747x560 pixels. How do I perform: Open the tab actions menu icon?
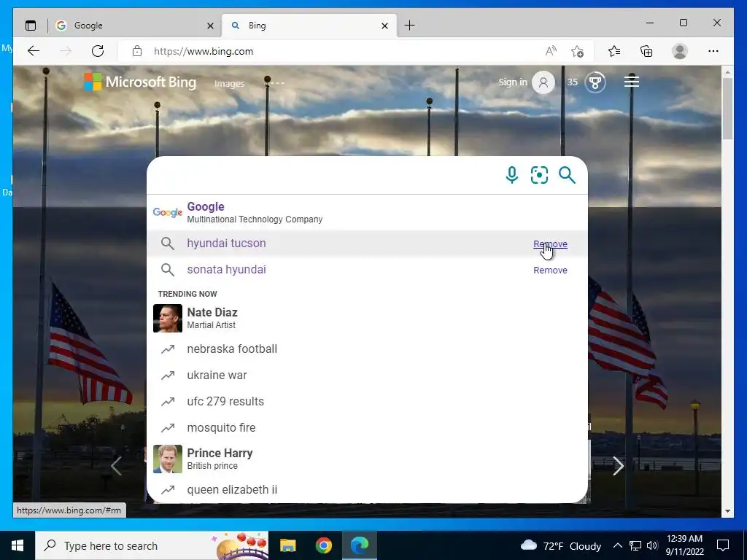click(x=31, y=26)
